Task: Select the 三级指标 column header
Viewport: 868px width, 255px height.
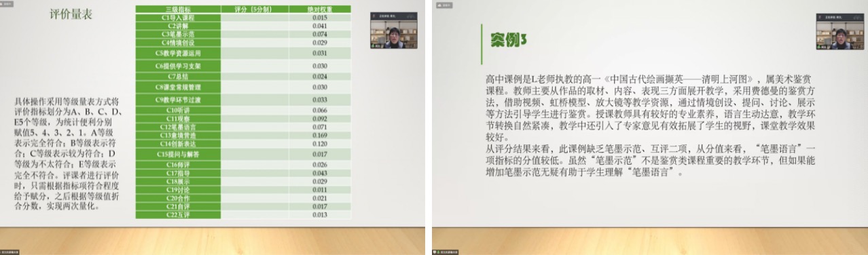Action: tap(178, 9)
